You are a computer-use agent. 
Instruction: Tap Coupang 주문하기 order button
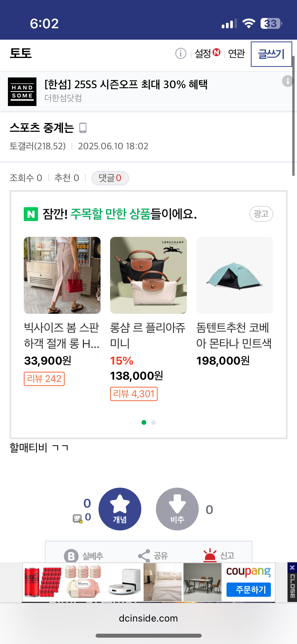pos(248,590)
